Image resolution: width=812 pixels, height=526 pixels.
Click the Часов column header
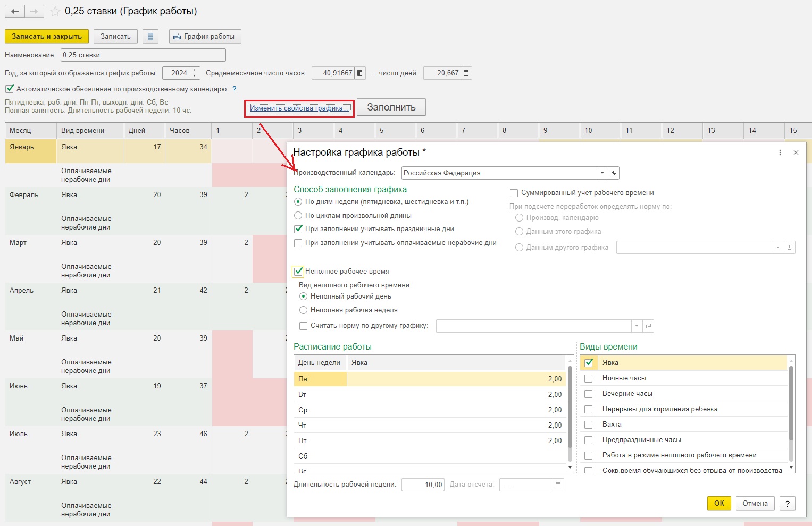188,130
